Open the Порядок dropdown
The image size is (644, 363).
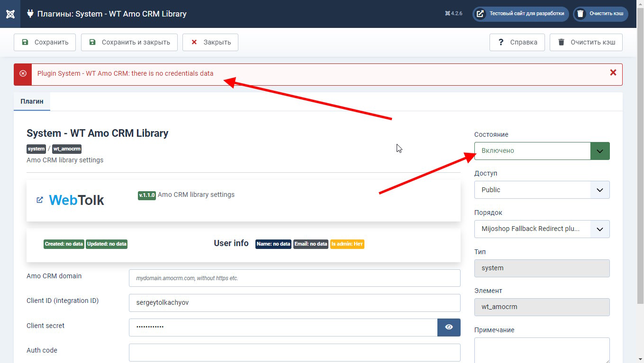click(542, 229)
